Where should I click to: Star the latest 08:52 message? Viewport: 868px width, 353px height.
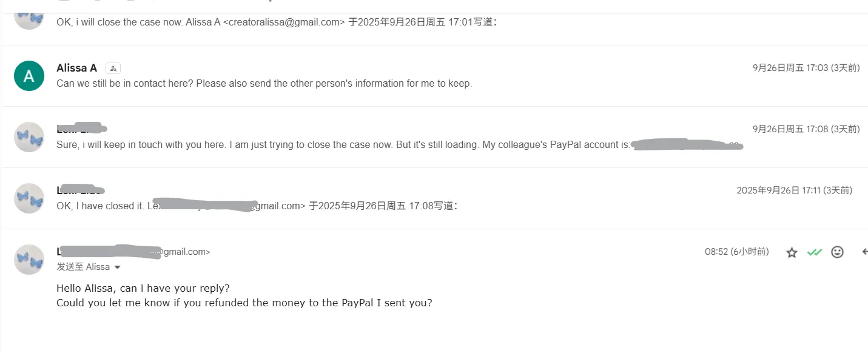click(x=792, y=252)
